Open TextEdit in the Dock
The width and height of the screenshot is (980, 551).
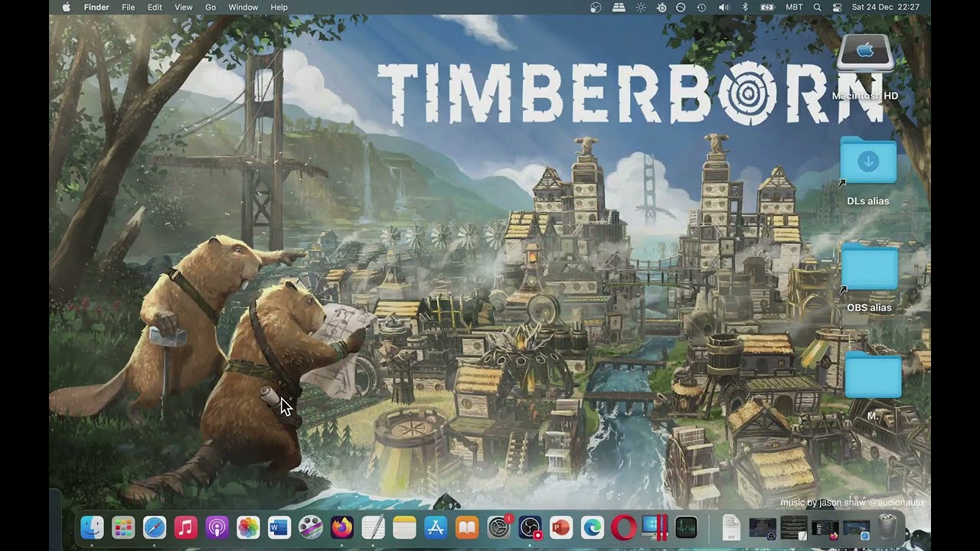pyautogui.click(x=373, y=527)
